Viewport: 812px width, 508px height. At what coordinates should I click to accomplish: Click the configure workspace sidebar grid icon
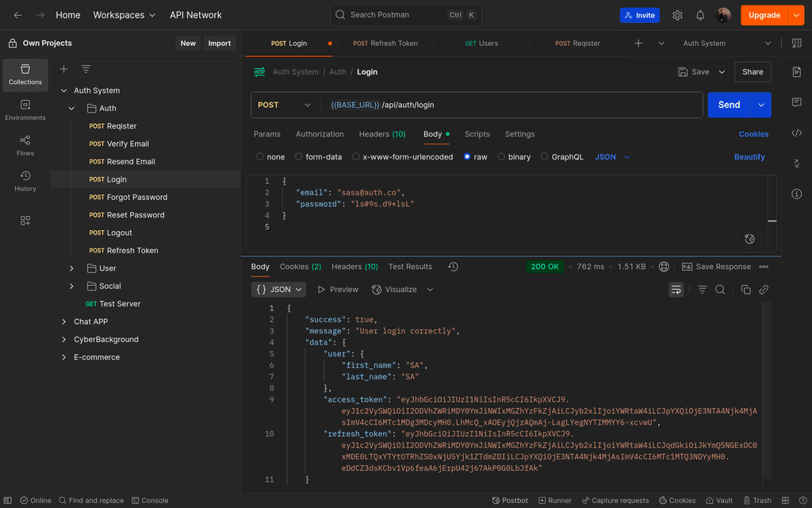(x=25, y=221)
